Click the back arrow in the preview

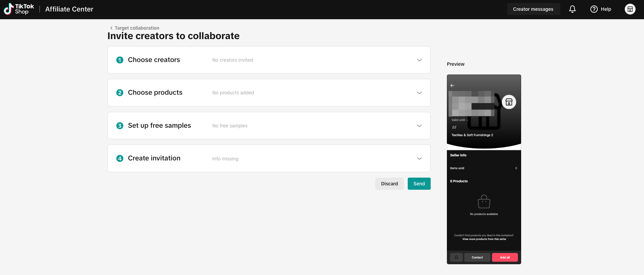[x=452, y=86]
